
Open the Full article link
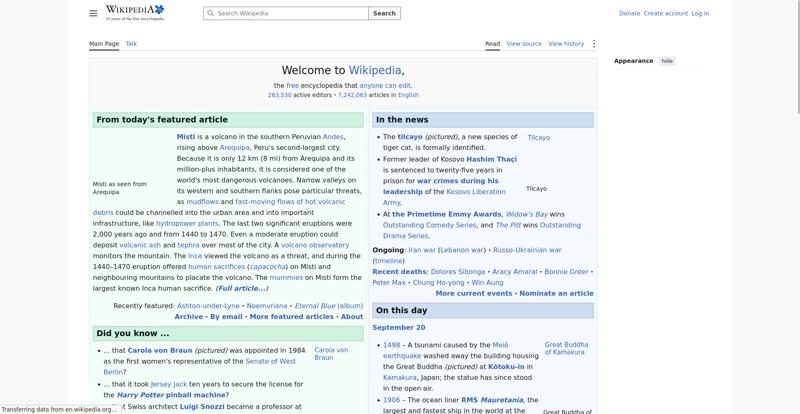click(x=242, y=288)
